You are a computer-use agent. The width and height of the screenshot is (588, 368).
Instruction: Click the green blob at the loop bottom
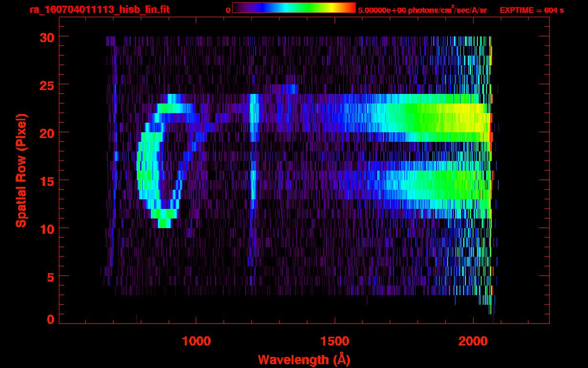pos(164,223)
